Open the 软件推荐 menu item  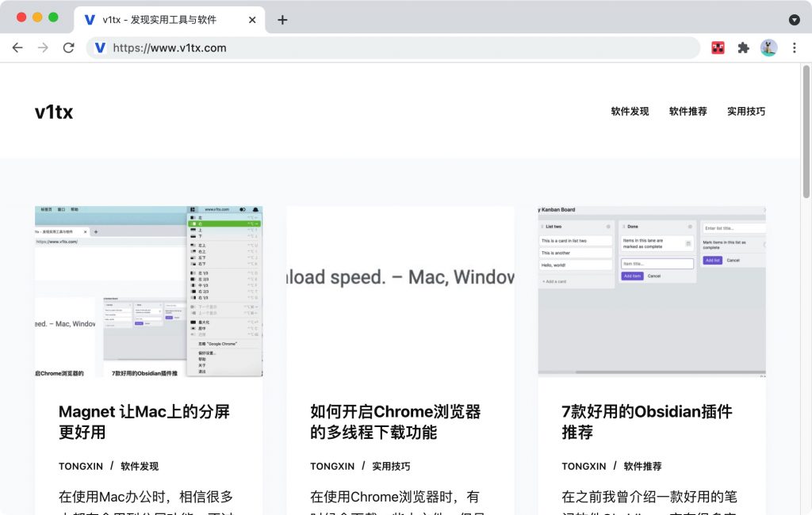point(688,111)
